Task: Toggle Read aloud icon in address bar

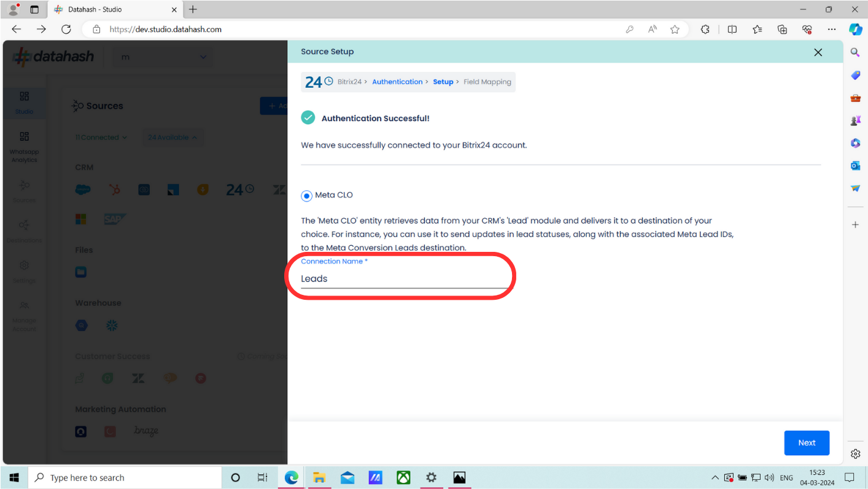Action: point(652,29)
